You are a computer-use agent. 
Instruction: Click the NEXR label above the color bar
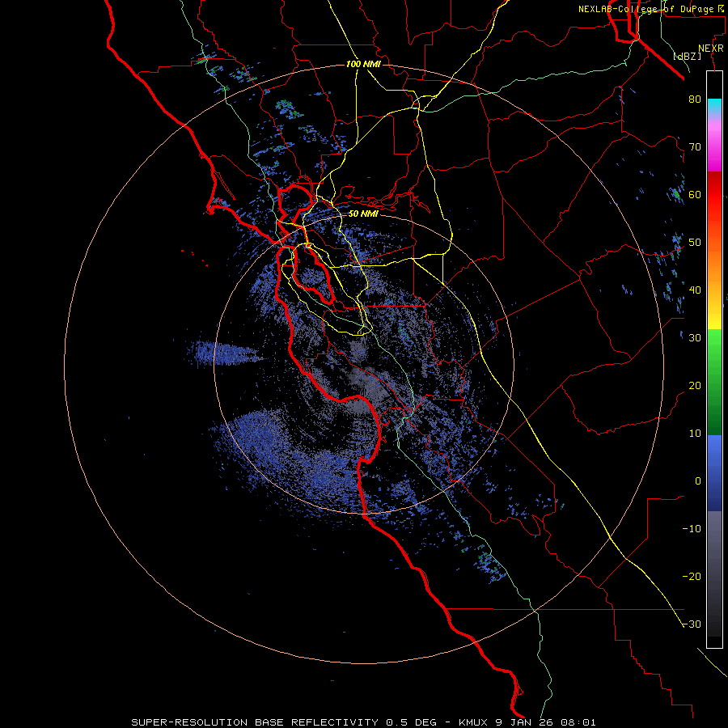[710, 49]
